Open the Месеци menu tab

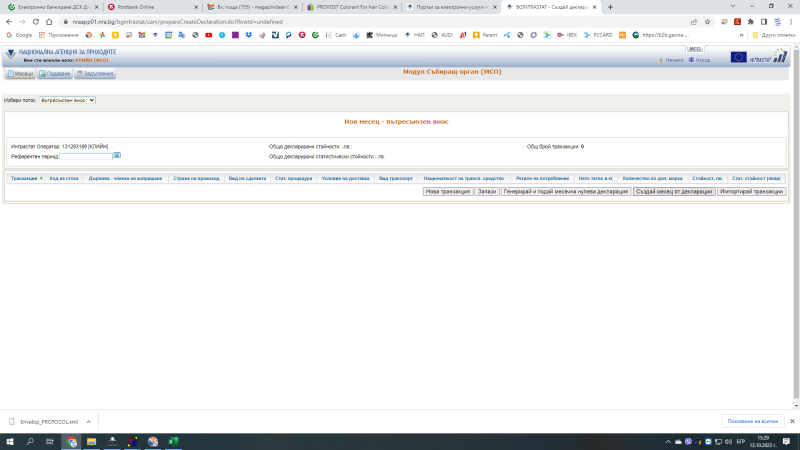tap(21, 74)
